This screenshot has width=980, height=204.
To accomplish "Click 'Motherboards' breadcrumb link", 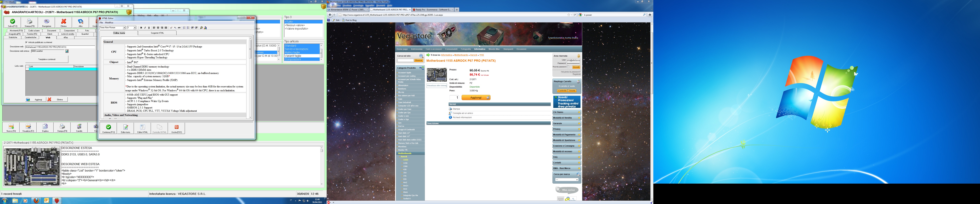I will tap(461, 55).
